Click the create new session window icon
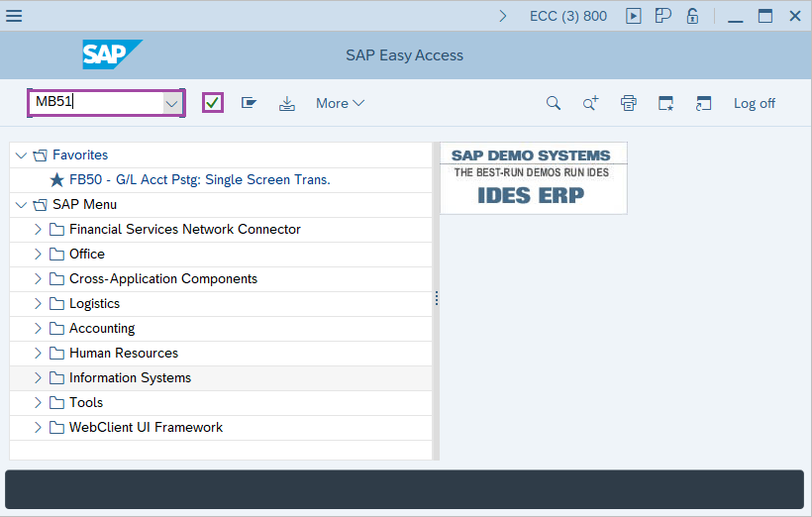Screen dimensions: 812x517 click(x=665, y=103)
